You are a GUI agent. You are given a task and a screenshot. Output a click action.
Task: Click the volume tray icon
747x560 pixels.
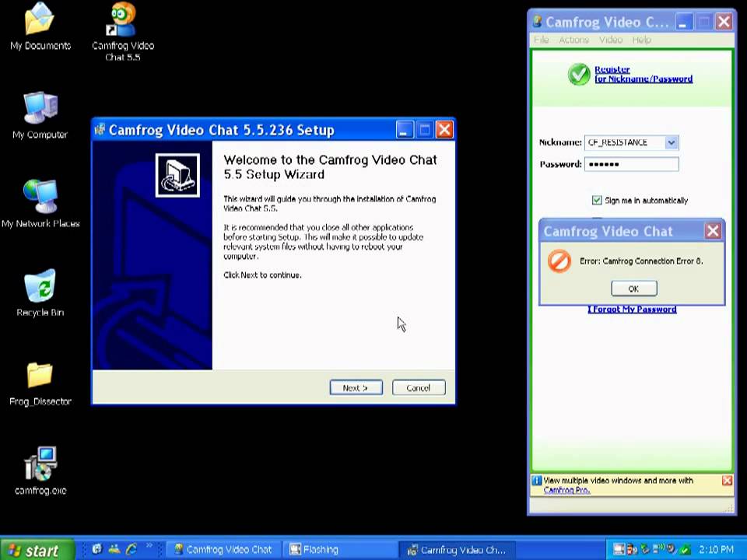point(672,550)
